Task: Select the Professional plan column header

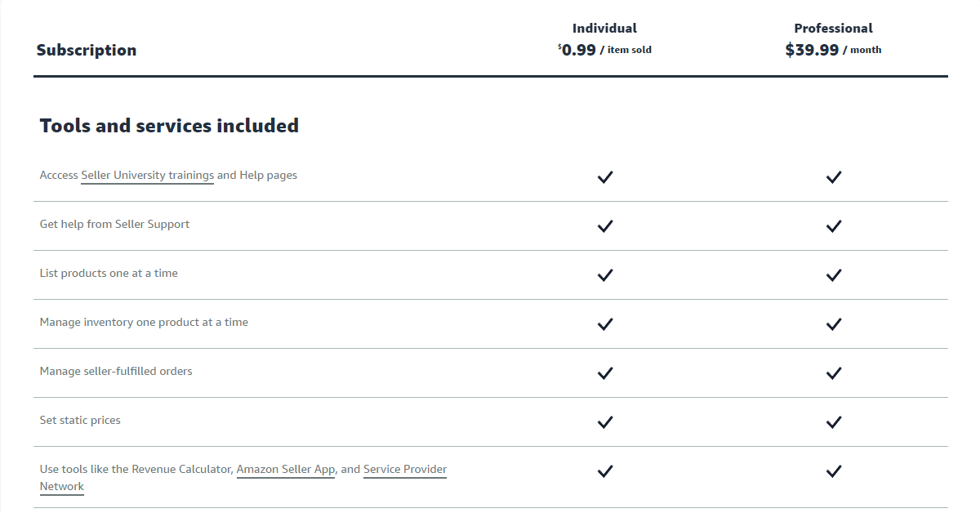Action: (x=833, y=28)
